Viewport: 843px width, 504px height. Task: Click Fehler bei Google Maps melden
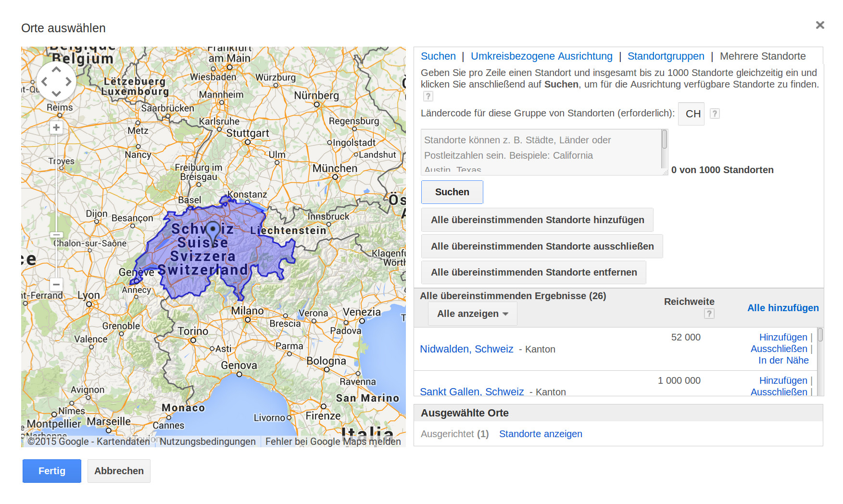(x=333, y=441)
